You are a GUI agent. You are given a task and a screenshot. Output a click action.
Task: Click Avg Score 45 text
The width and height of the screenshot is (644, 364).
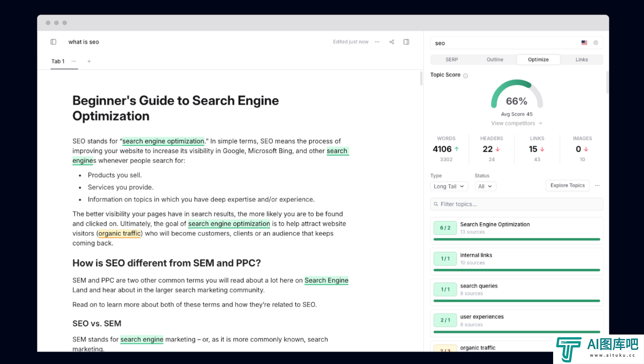(x=517, y=114)
